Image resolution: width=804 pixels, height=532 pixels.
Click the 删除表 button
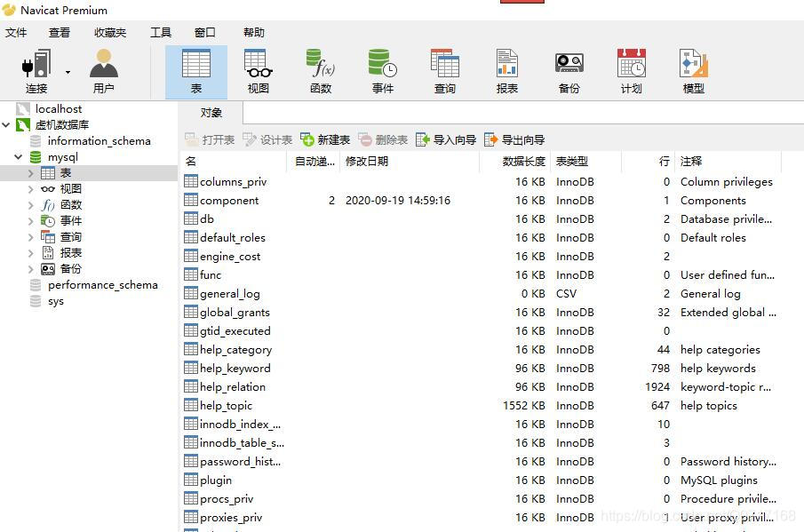[383, 139]
